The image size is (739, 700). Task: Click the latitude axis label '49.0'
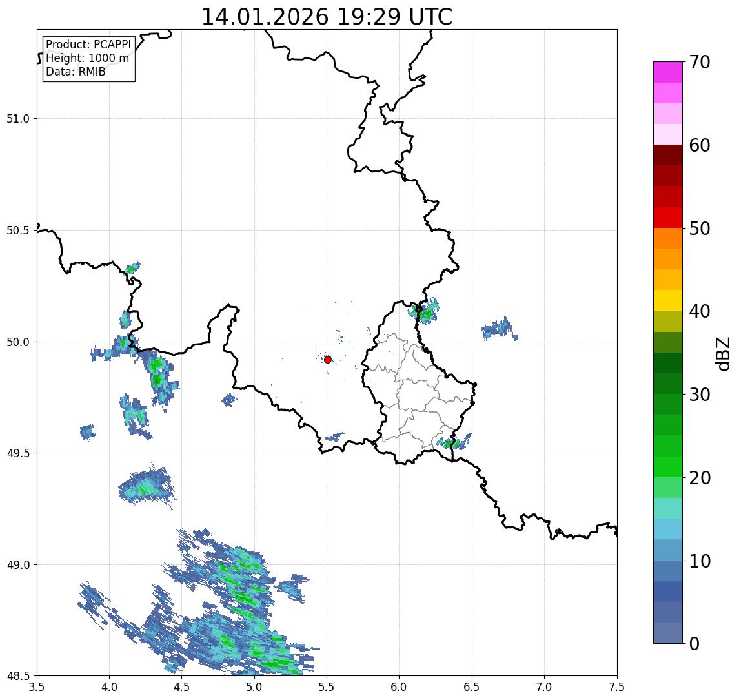click(18, 564)
